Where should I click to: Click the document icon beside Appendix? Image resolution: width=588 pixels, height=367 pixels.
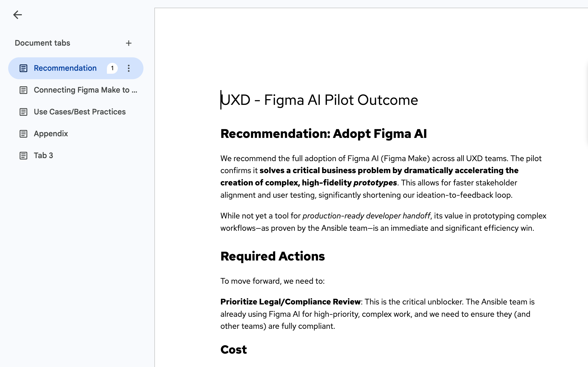tap(23, 134)
